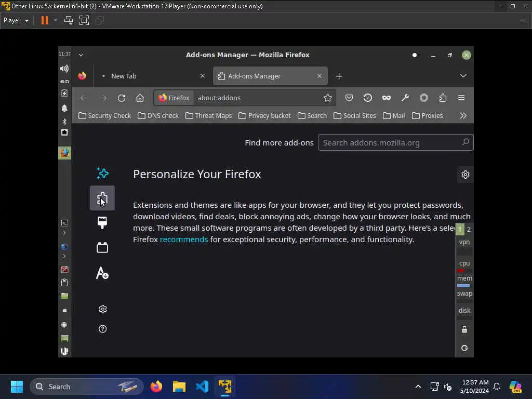The image size is (532, 399).
Task: Open the Languages category icon
Action: point(102,273)
